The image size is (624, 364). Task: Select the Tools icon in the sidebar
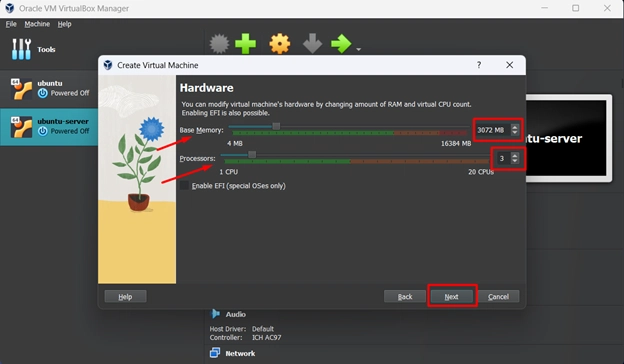pyautogui.click(x=21, y=49)
